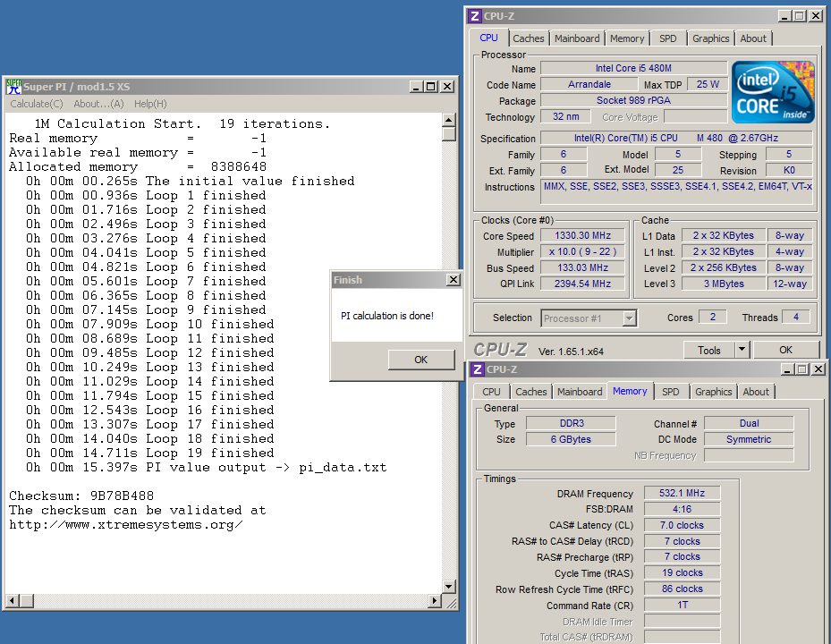Select Graphics tab in lower CPU-Z window
The width and height of the screenshot is (831, 644).
(713, 392)
